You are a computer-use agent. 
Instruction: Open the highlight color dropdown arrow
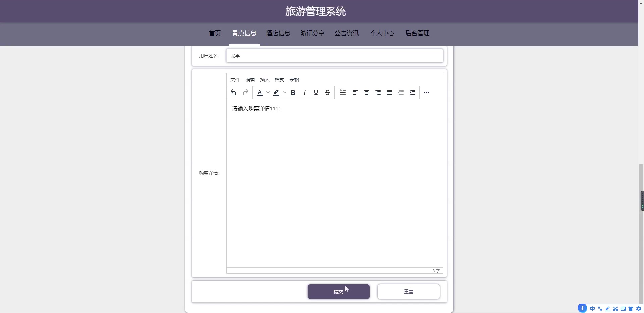[285, 92]
